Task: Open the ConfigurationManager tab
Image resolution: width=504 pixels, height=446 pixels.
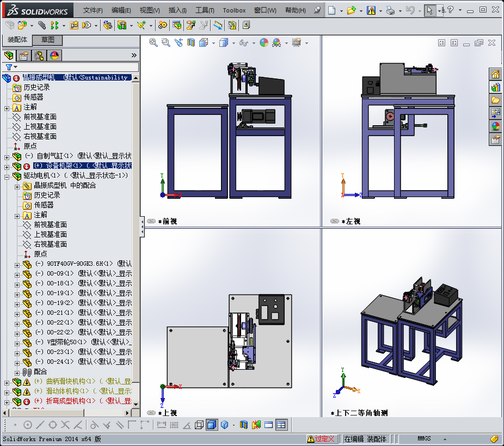Action: click(39, 56)
